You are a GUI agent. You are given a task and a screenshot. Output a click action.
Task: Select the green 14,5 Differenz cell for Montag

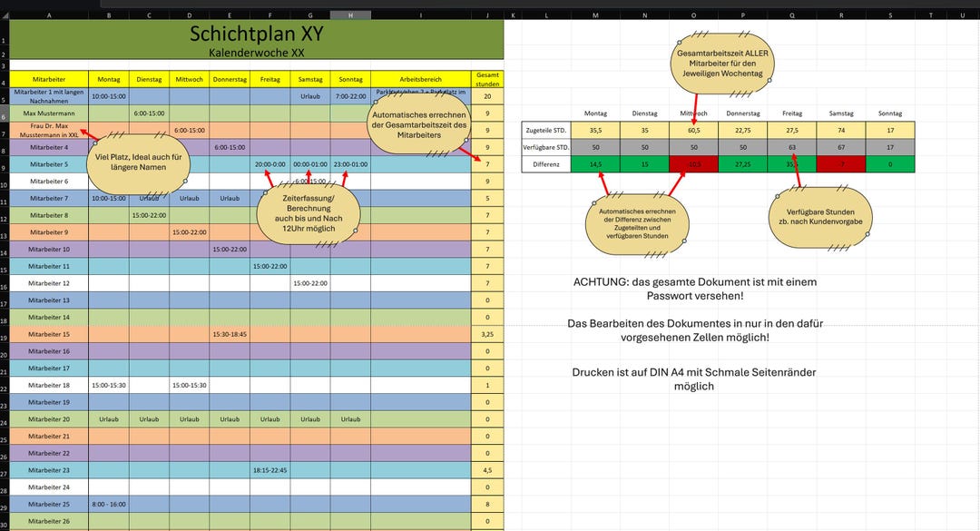(595, 163)
